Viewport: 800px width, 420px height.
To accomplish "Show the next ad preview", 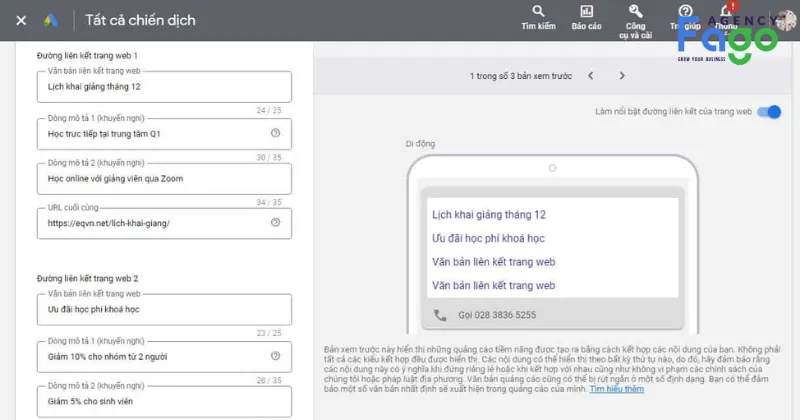I will point(621,76).
